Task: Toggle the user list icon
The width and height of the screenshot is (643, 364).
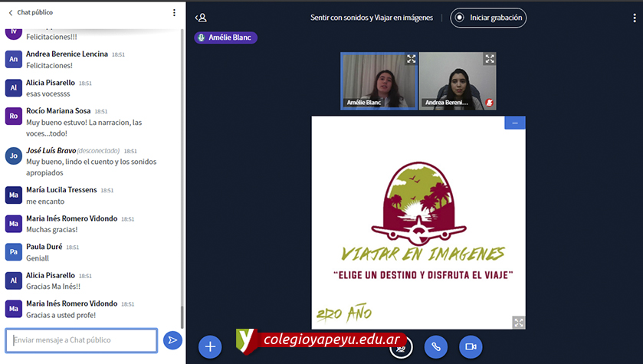Action: pos(201,17)
